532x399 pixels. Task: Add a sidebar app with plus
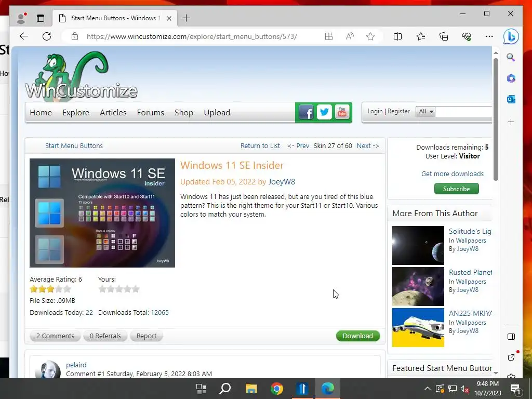coord(511,122)
